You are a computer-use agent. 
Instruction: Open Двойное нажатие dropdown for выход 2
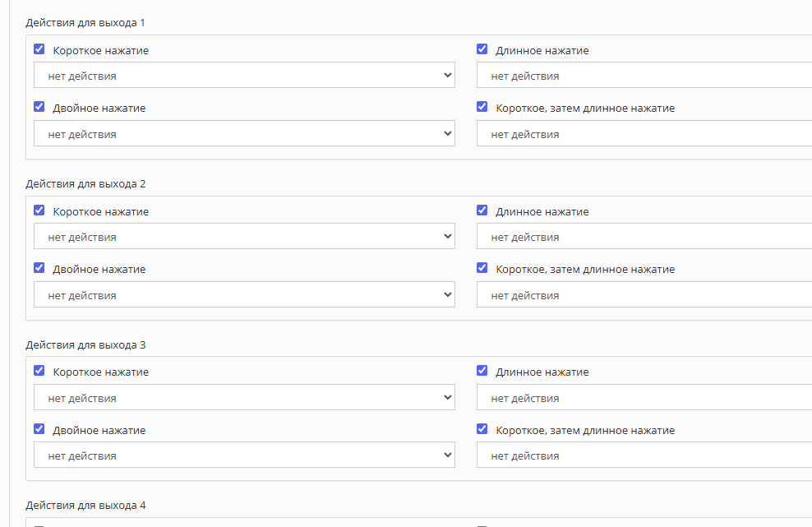point(244,294)
